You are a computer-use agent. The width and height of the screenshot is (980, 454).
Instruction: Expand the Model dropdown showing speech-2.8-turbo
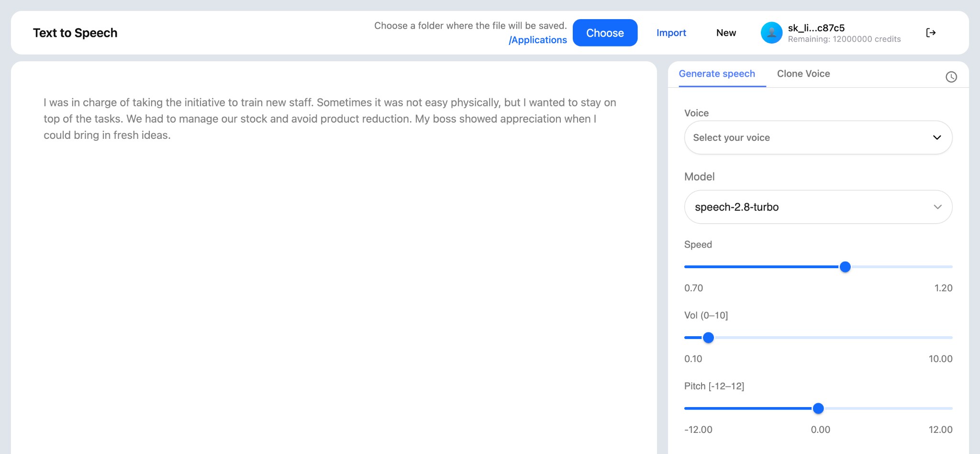click(818, 207)
